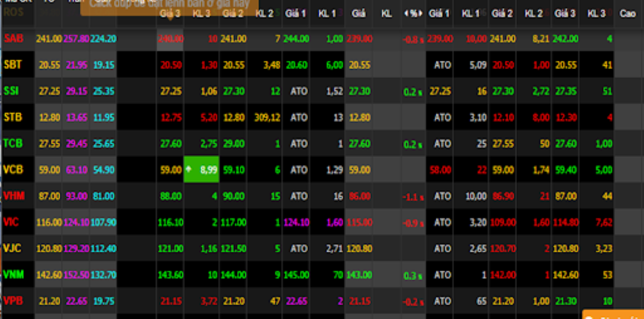Click SAB bid price 244.00
The width and height of the screenshot is (644, 319).
tap(296, 39)
